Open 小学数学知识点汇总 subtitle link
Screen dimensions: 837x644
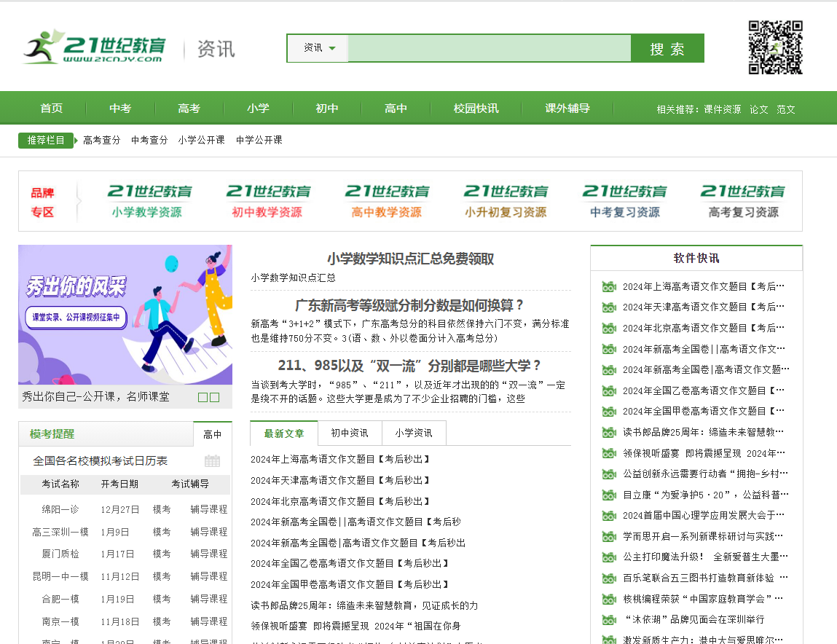click(x=293, y=278)
